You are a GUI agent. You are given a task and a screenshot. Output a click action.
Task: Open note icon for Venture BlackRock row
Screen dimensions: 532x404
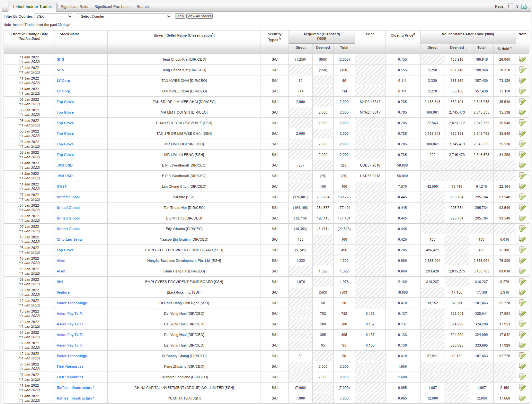pyautogui.click(x=522, y=292)
